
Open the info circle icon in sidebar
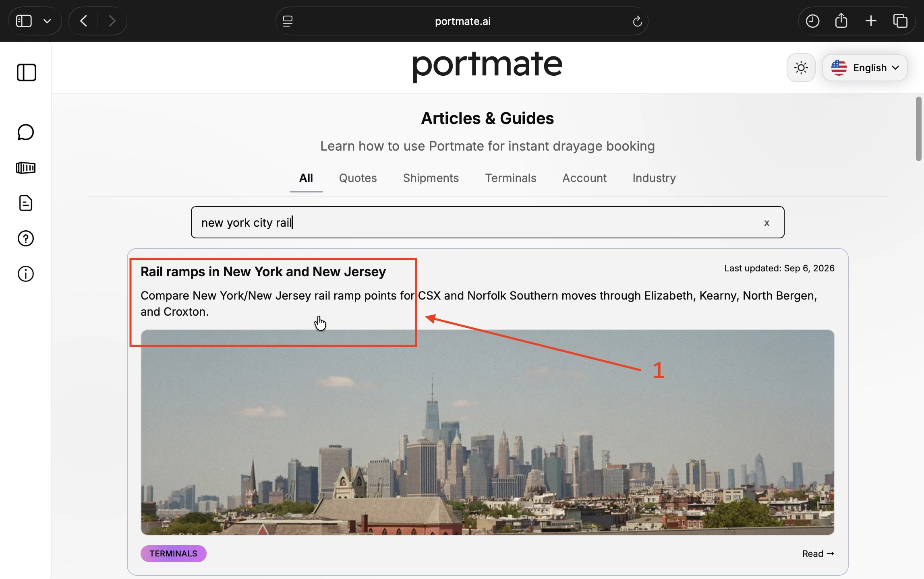point(26,274)
